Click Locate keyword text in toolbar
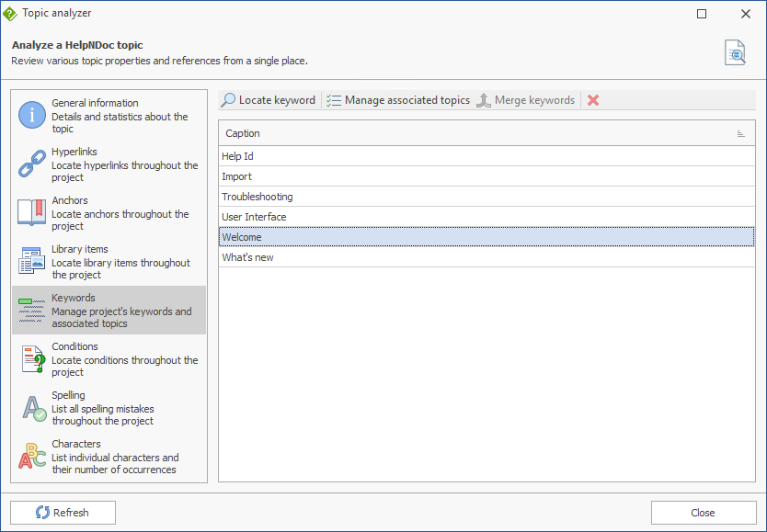The height and width of the screenshot is (532, 767). tap(277, 100)
